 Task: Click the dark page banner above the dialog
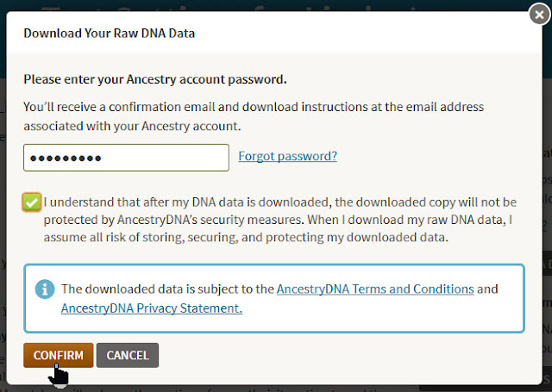point(274,5)
